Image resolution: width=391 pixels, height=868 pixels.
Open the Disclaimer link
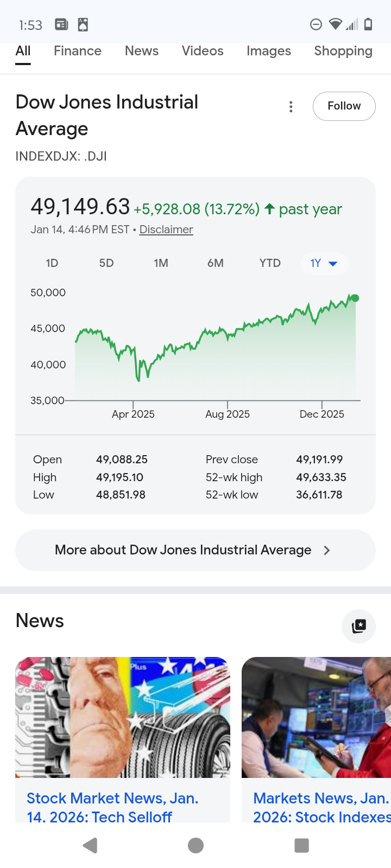coord(166,229)
